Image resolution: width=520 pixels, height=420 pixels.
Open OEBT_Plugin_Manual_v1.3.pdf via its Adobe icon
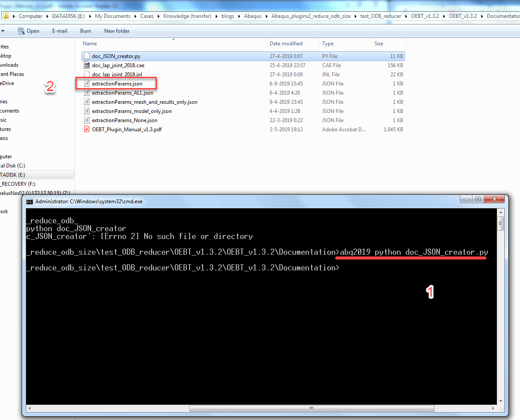(86, 129)
